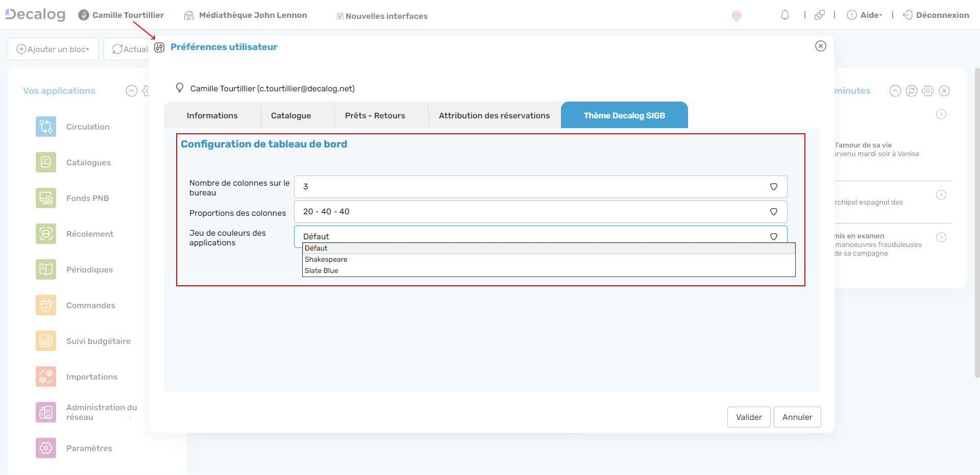Open the Commandes basket icon
The width and height of the screenshot is (980, 475).
[46, 305]
